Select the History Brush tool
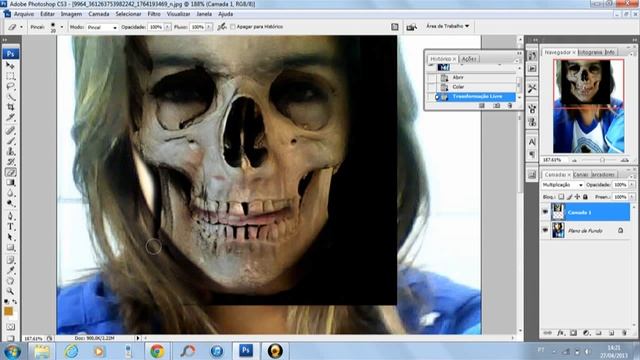640x360 pixels. click(10, 162)
